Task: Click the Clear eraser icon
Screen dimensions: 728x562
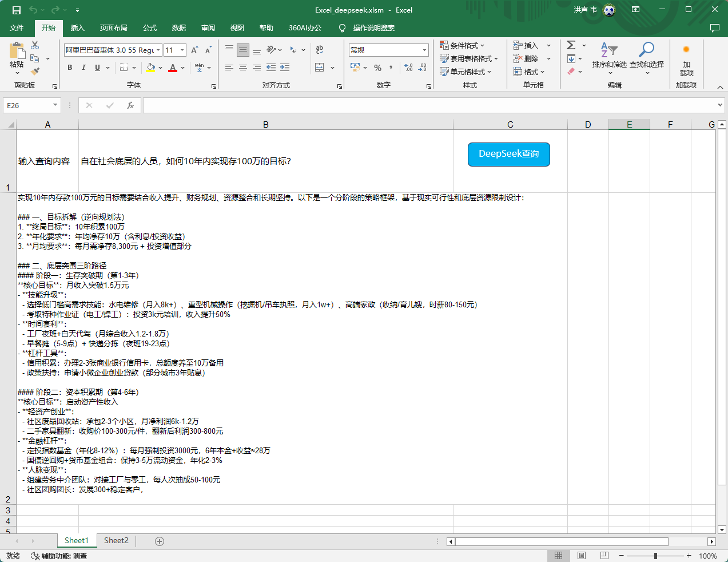Action: (x=571, y=72)
